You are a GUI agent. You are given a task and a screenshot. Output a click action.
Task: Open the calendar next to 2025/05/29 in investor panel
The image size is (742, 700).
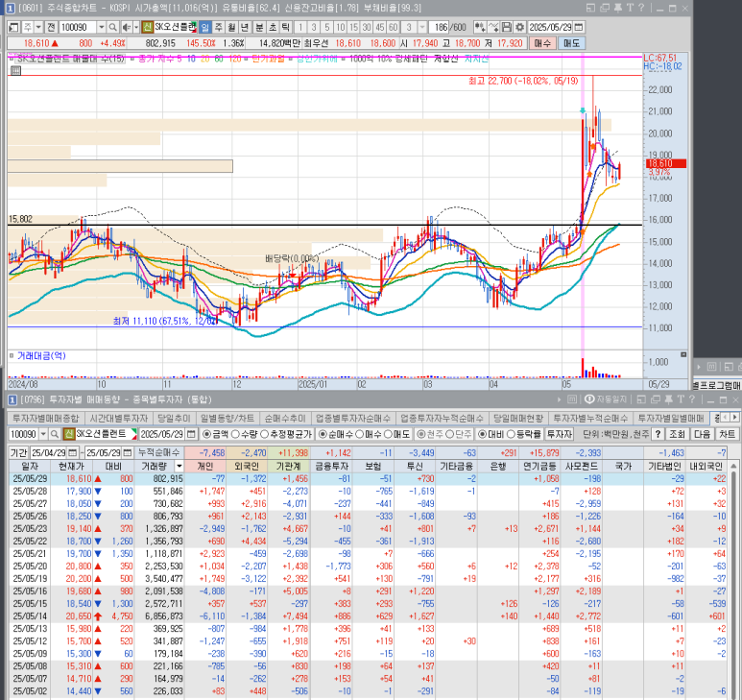191,434
